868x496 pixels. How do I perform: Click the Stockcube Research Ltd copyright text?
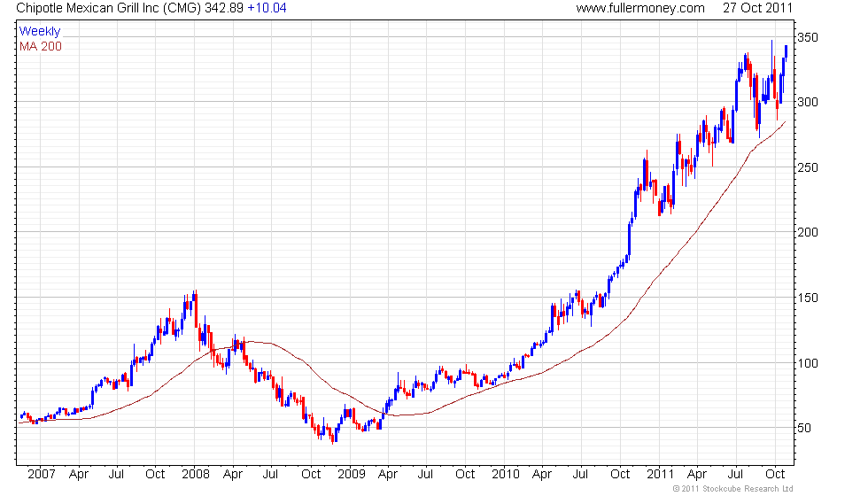(733, 489)
